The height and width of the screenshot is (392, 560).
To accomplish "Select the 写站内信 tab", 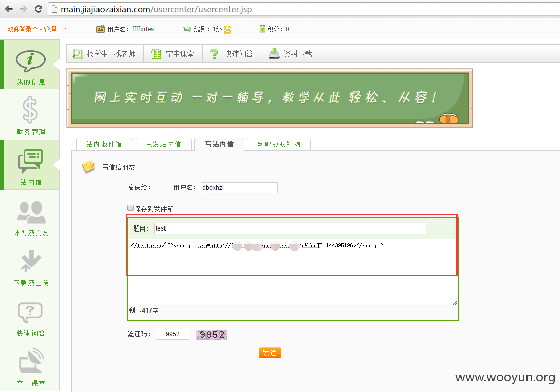I will pyautogui.click(x=219, y=144).
